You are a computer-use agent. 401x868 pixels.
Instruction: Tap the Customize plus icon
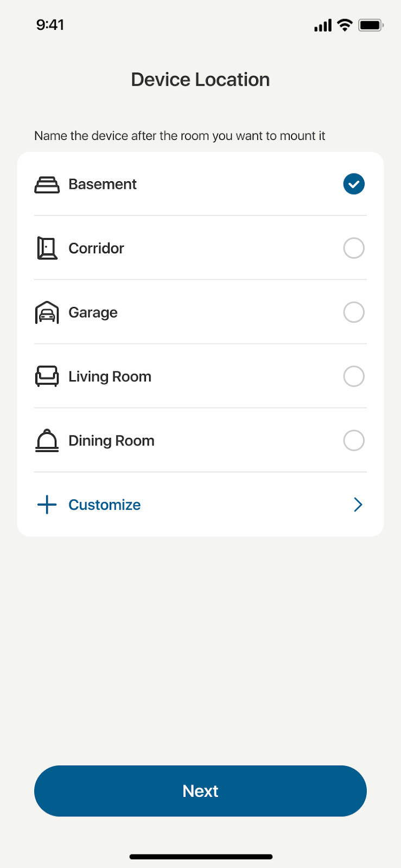[x=47, y=505]
